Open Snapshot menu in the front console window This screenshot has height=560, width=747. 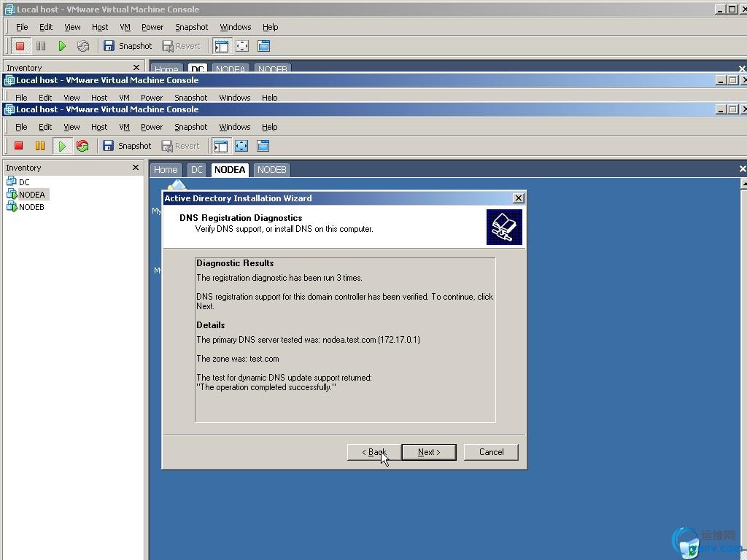pyautogui.click(x=190, y=127)
